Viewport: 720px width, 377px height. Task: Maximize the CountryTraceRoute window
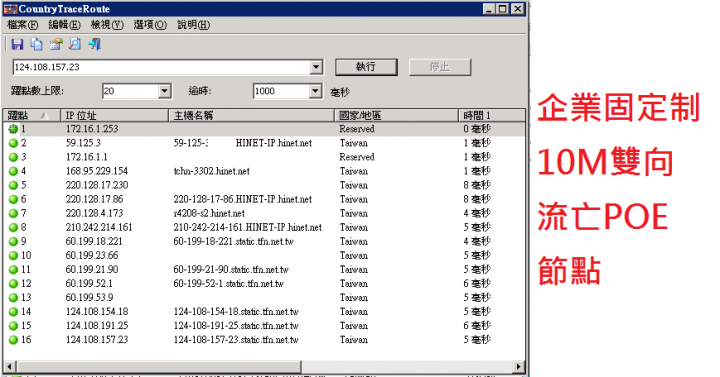(x=503, y=9)
